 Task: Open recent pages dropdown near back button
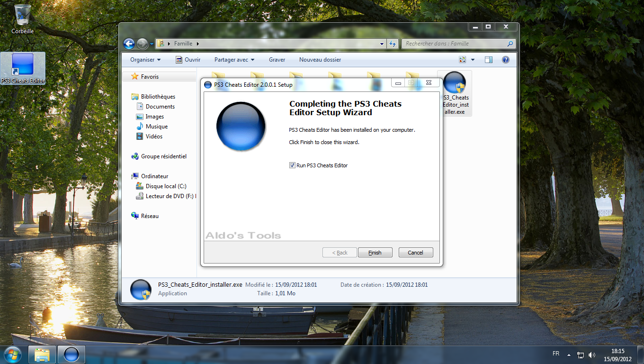[152, 44]
